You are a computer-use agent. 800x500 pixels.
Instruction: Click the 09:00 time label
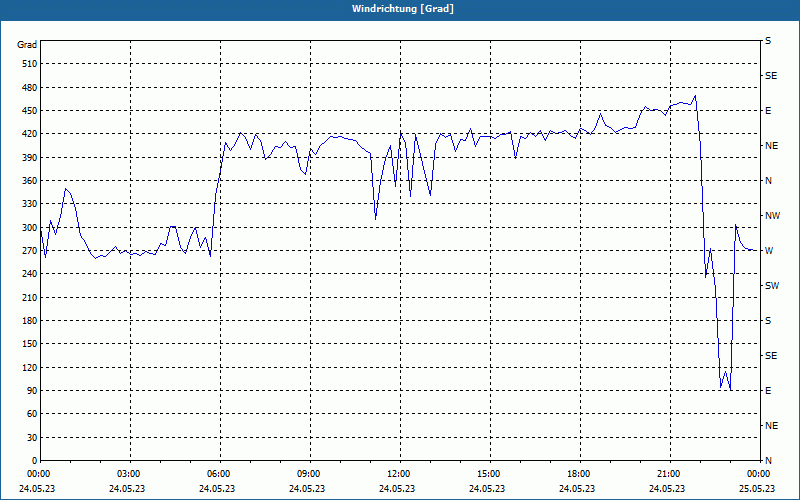coord(309,474)
